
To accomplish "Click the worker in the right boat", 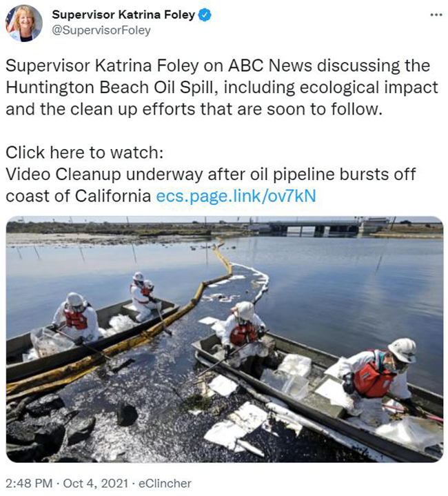I will pos(379,379).
